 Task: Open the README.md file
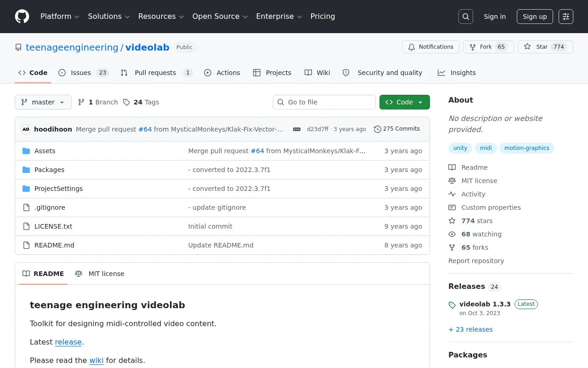pyautogui.click(x=54, y=245)
